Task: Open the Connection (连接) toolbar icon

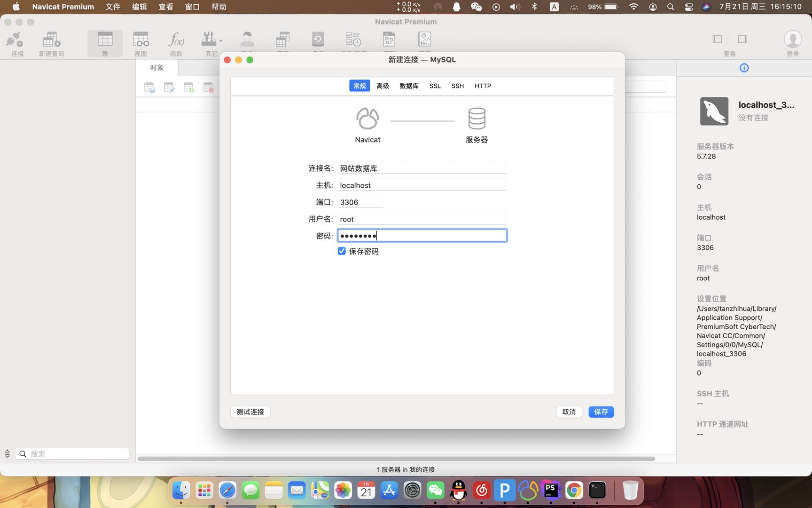Action: (x=15, y=40)
